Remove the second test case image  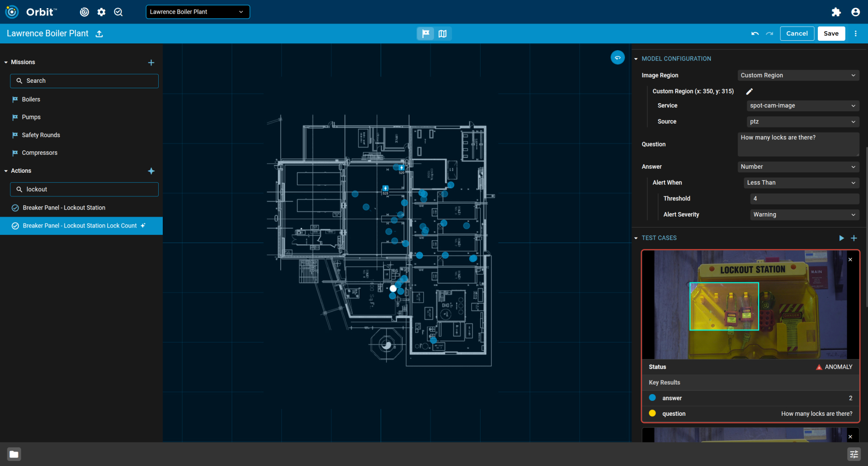coord(850,437)
